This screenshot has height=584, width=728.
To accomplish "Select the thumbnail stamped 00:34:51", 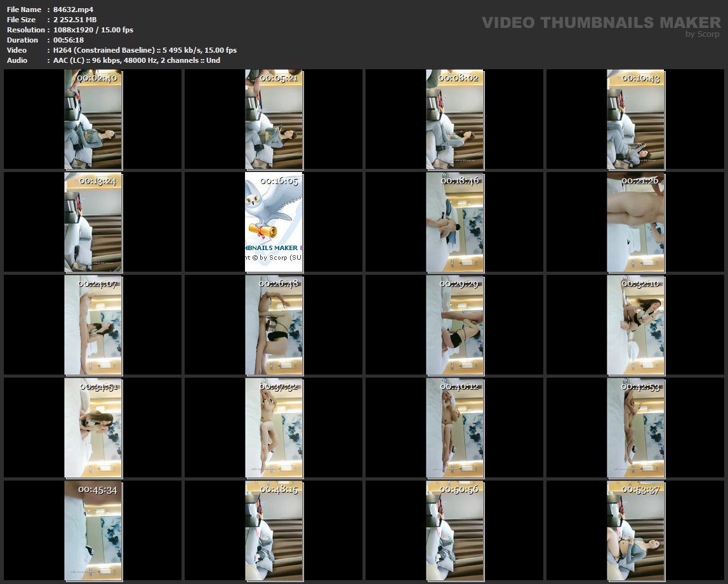I will (x=93, y=428).
